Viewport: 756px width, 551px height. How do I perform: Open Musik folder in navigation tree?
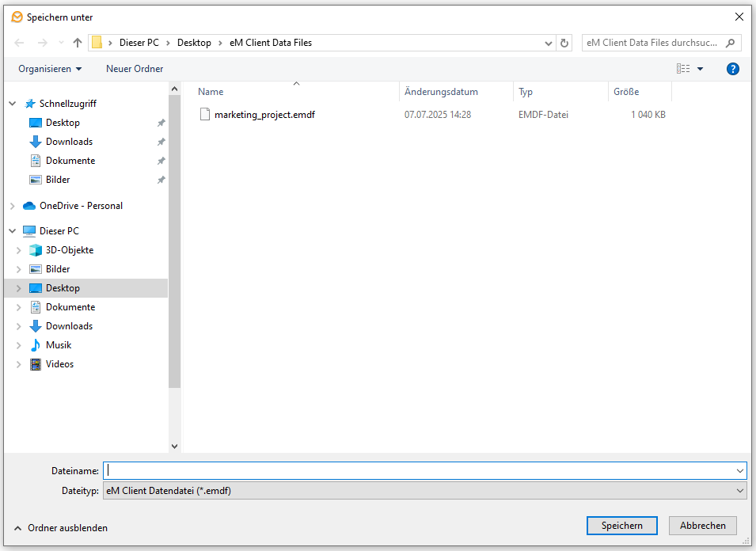(x=59, y=345)
